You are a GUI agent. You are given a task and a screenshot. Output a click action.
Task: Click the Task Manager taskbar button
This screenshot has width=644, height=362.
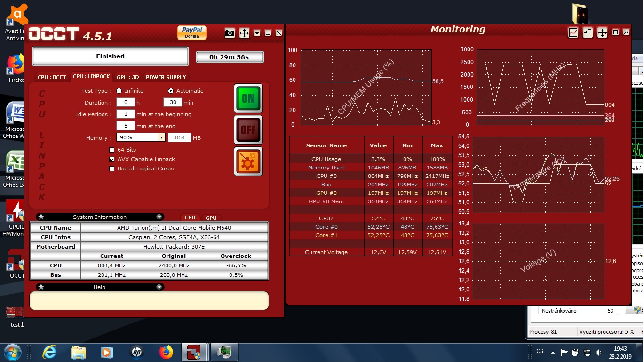pyautogui.click(x=224, y=352)
